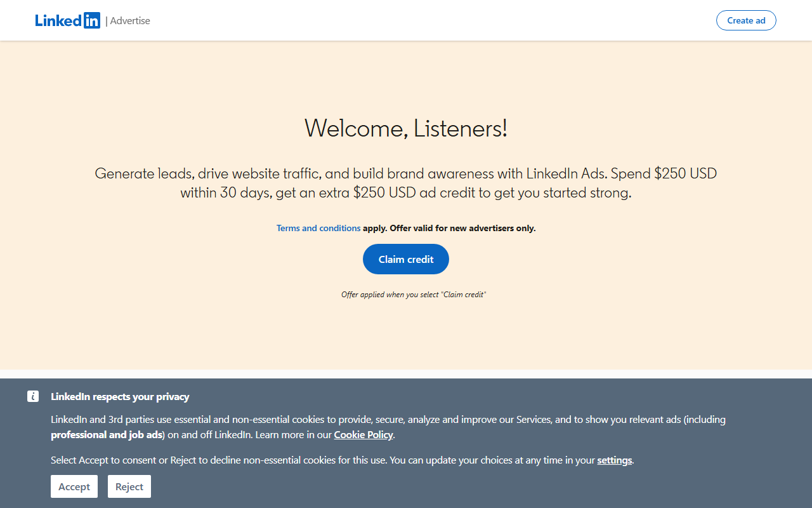The height and width of the screenshot is (508, 812).
Task: Open the Cookie Policy link
Action: pyautogui.click(x=363, y=435)
